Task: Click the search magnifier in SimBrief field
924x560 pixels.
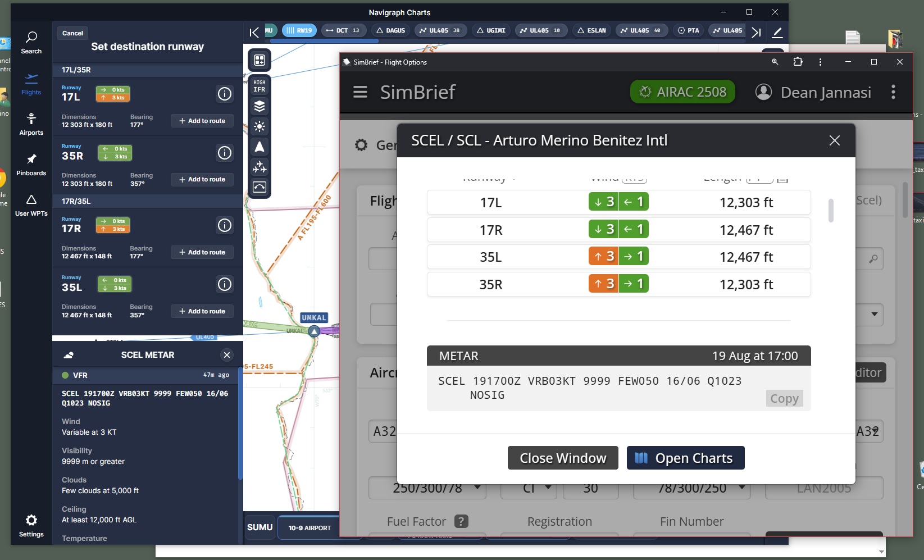Action: tap(873, 259)
